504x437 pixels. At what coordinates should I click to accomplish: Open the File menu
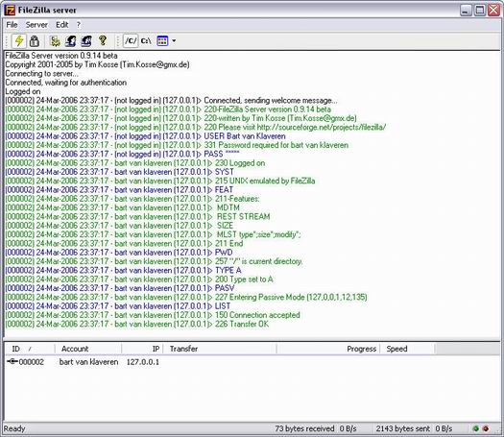(x=12, y=25)
